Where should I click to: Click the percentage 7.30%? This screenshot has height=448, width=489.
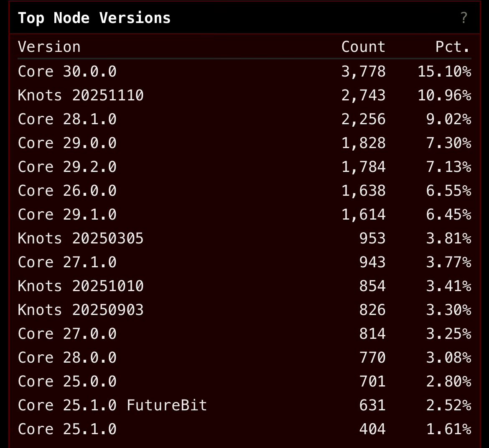coord(449,143)
